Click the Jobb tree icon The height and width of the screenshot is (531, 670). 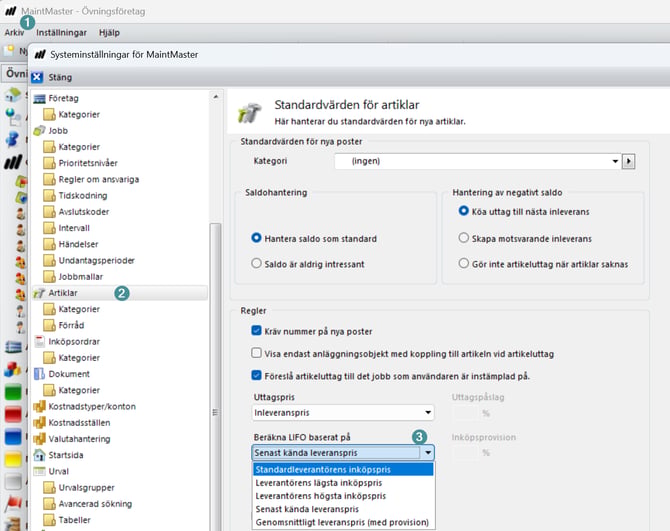pyautogui.click(x=39, y=130)
